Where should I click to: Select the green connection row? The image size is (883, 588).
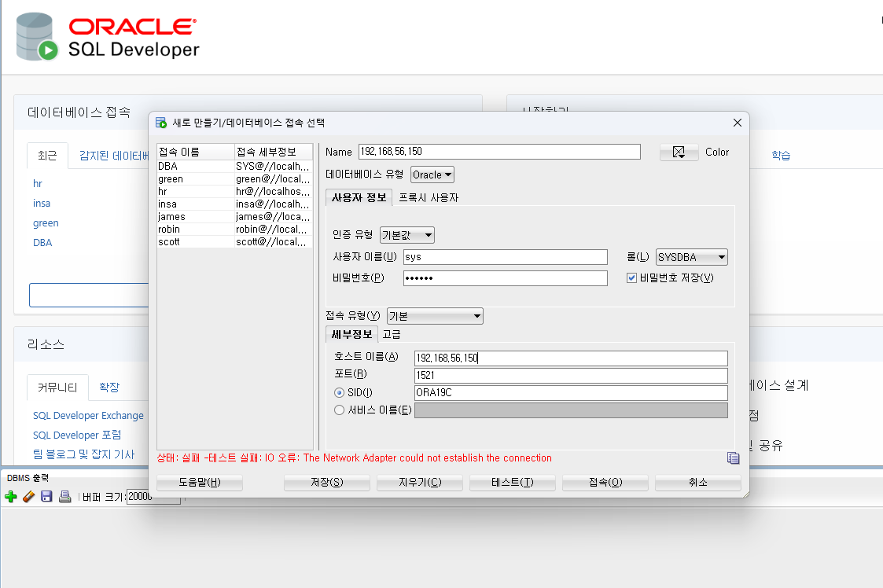click(x=234, y=179)
